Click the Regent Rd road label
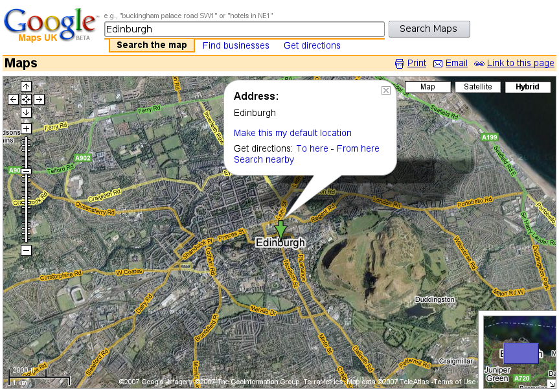 click(x=323, y=213)
